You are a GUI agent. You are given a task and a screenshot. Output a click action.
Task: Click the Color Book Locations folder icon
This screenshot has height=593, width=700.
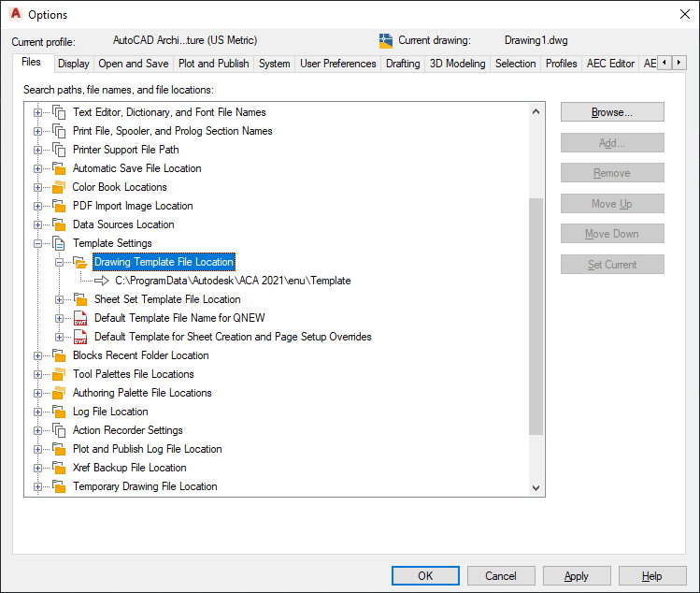[x=59, y=187]
